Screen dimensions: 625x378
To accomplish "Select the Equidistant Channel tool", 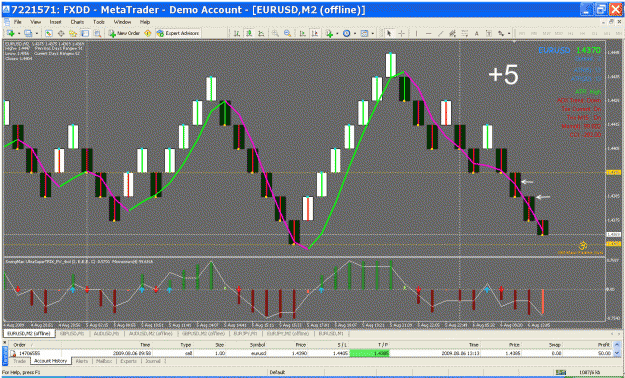I will click(x=452, y=33).
